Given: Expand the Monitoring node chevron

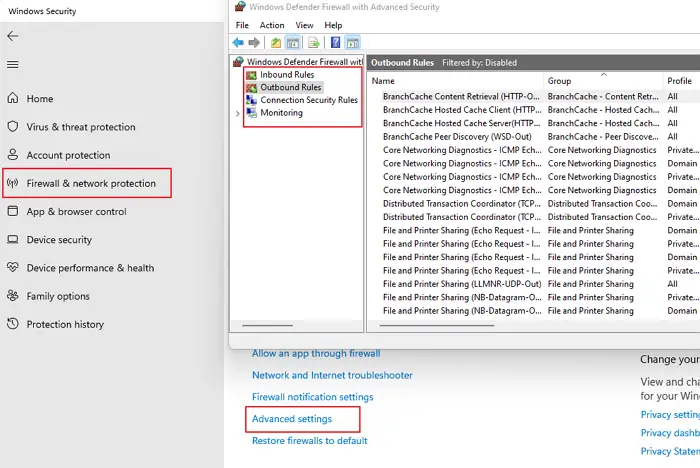Looking at the screenshot, I should pyautogui.click(x=238, y=113).
